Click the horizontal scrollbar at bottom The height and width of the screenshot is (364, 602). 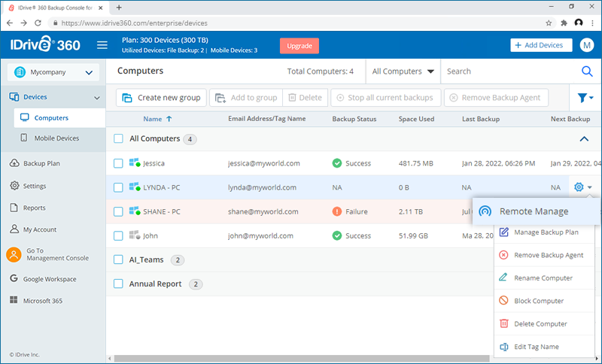[302, 359]
